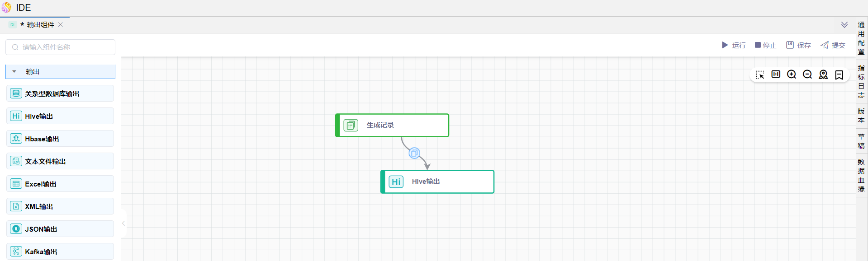Select the marquee selection tool on canvas toolbar
868x261 pixels.
point(760,75)
